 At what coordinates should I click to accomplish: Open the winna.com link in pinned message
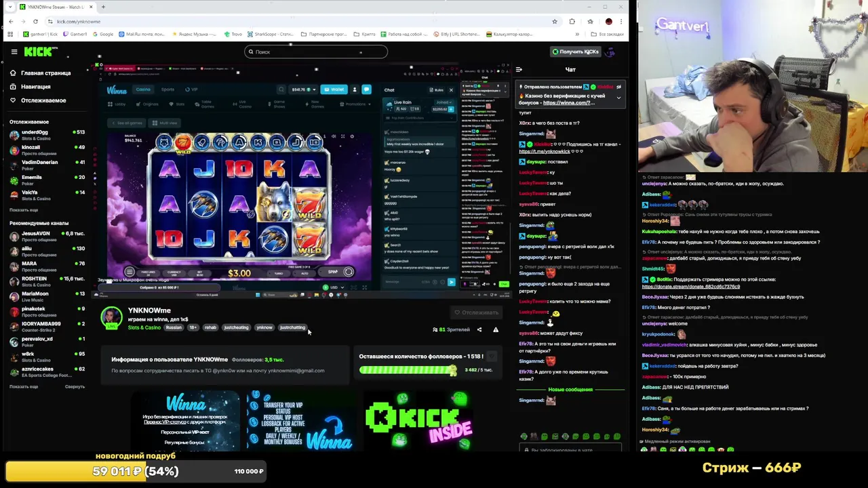(x=568, y=102)
